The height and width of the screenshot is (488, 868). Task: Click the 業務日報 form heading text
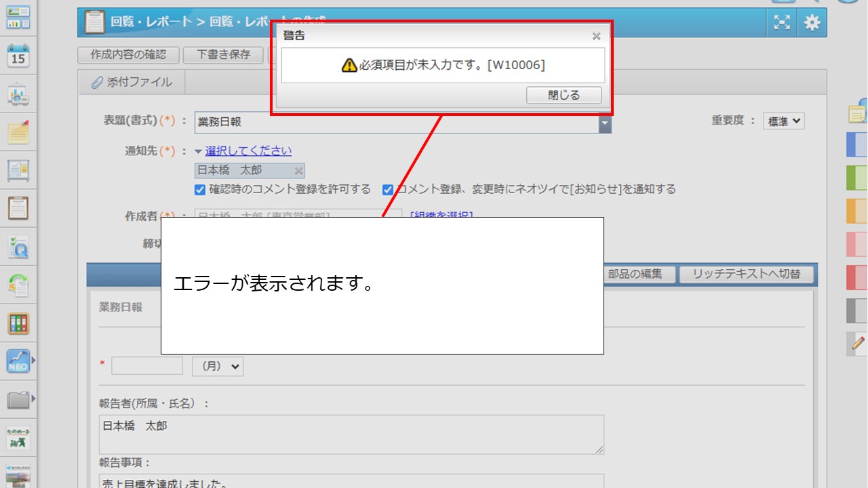[x=121, y=307]
